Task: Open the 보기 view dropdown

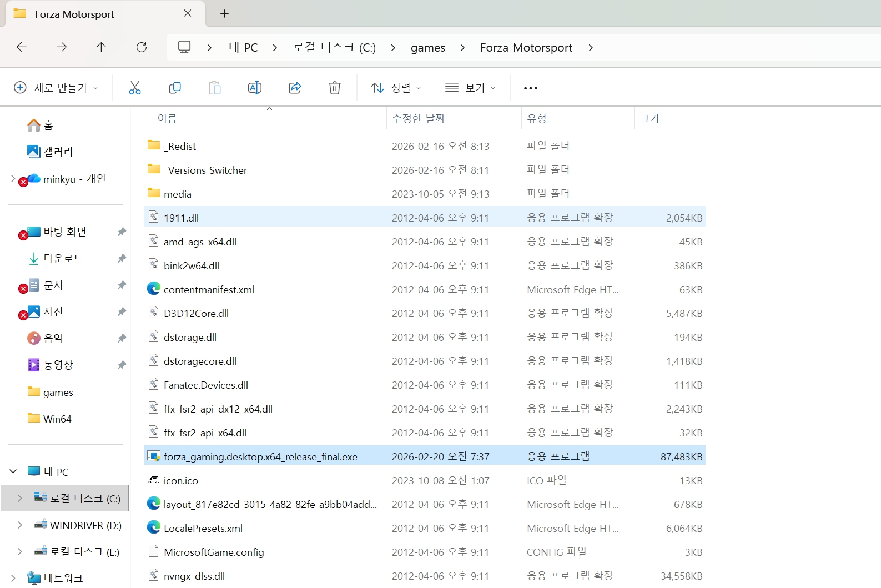Action: (470, 88)
